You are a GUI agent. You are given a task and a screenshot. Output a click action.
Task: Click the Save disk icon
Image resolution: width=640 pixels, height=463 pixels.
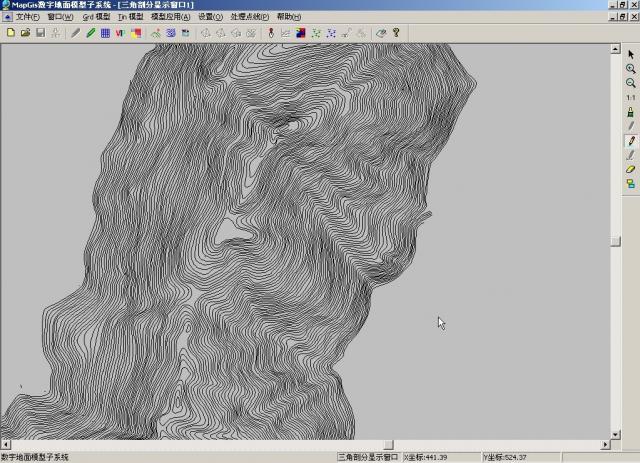click(40, 33)
